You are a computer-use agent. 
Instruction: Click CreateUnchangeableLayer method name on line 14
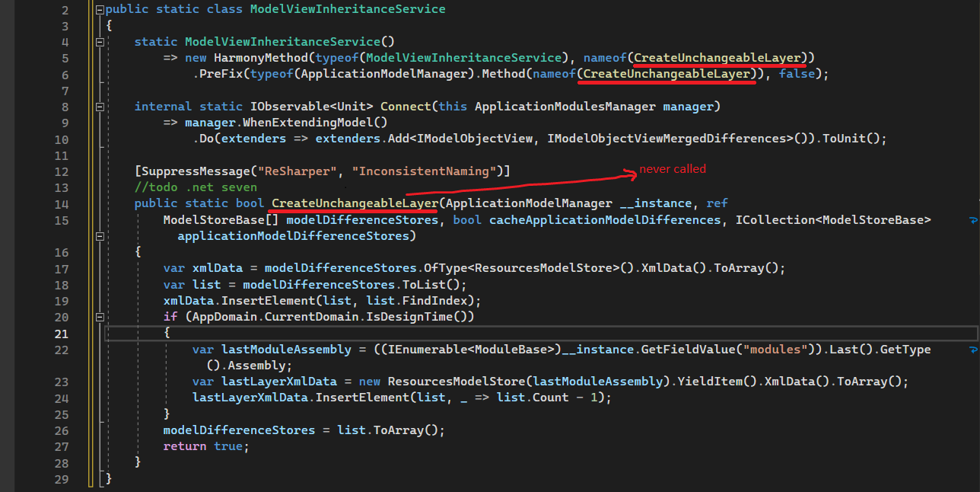tap(354, 203)
